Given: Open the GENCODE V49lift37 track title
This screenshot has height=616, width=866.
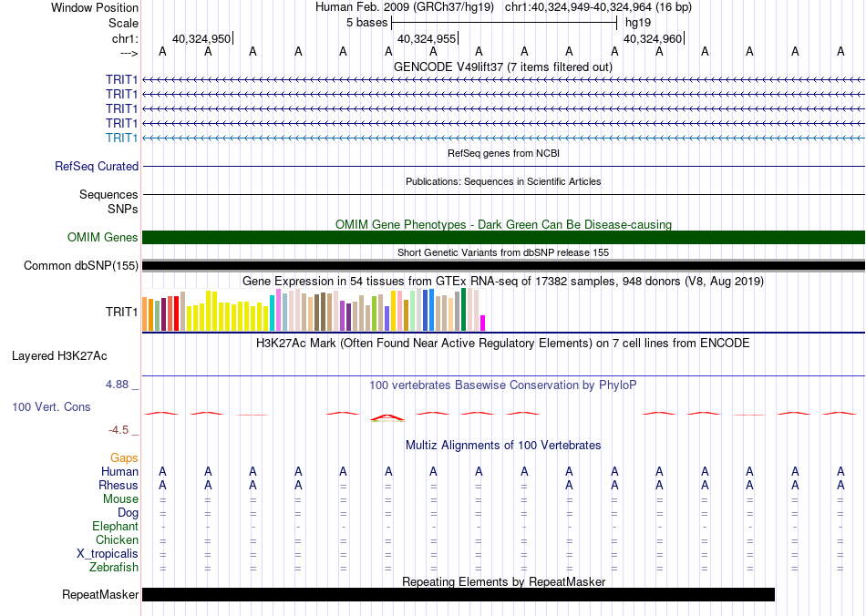Looking at the screenshot, I should click(502, 67).
